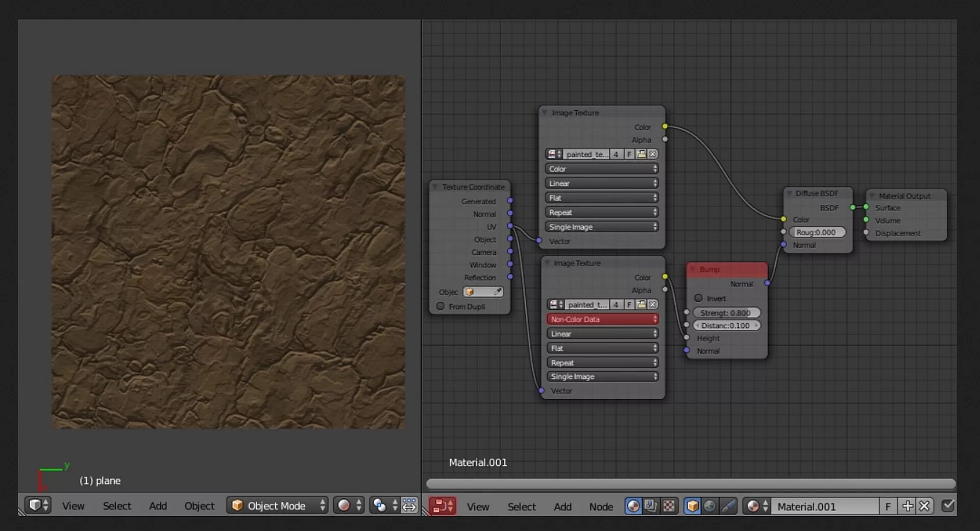Screen dimensions: 980x531
Task: Click the fake user F button beside Material.001
Action: tap(888, 506)
